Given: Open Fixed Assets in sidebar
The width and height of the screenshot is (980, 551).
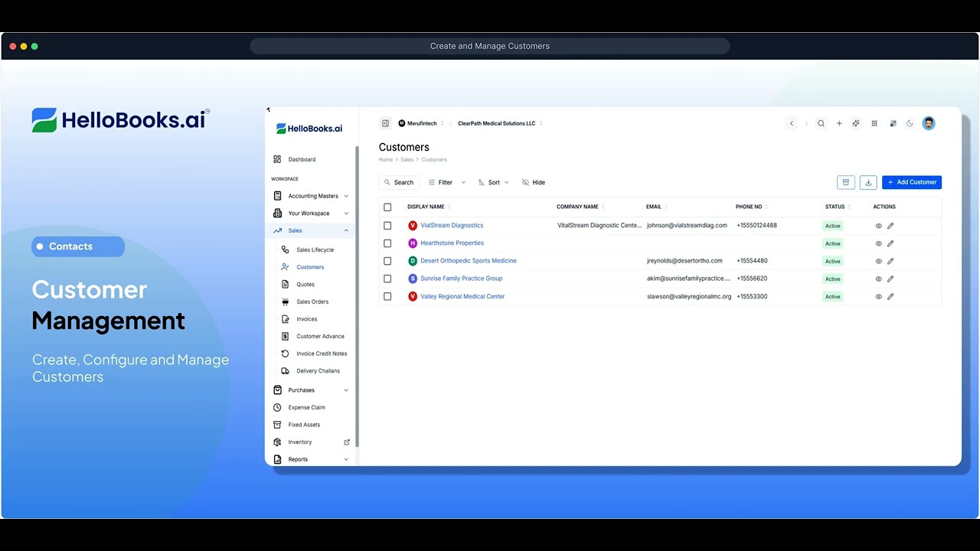Looking at the screenshot, I should coord(304,425).
